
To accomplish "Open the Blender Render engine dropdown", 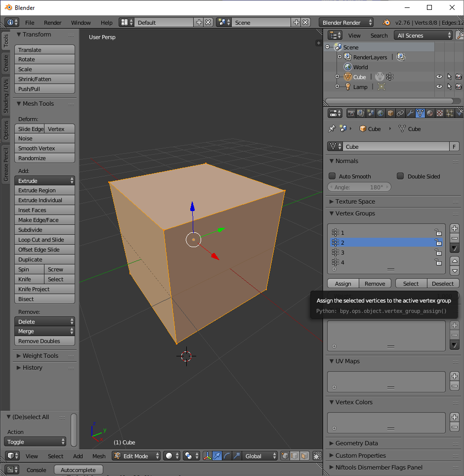I will click(x=346, y=22).
